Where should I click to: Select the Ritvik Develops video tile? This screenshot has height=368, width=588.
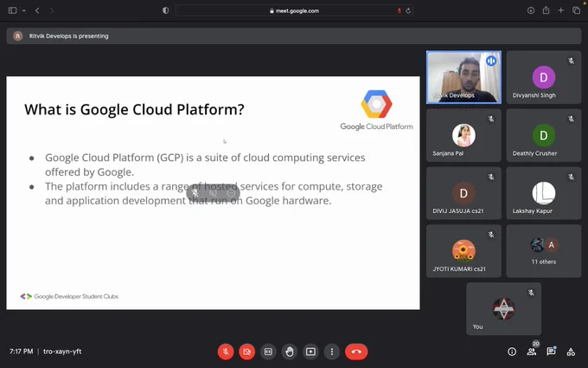pos(463,77)
